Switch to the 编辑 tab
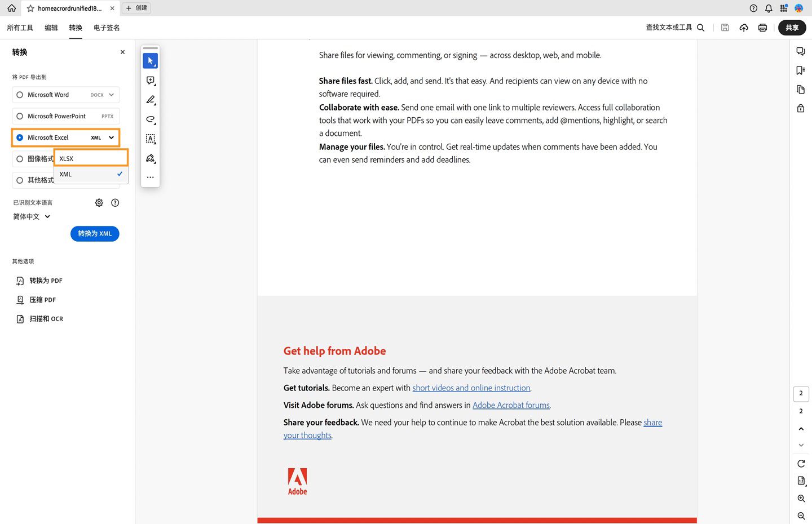This screenshot has height=524, width=812. (x=51, y=28)
